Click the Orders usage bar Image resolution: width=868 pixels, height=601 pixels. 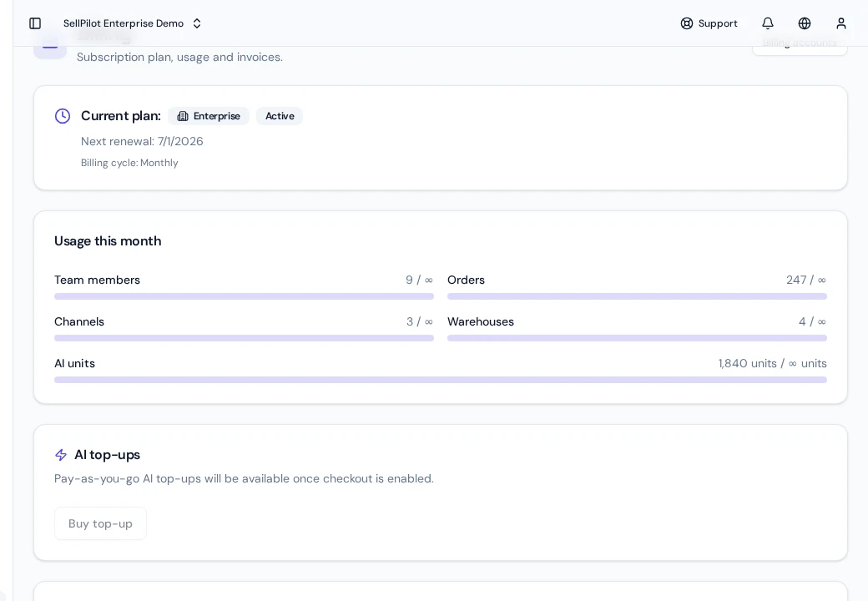[637, 296]
